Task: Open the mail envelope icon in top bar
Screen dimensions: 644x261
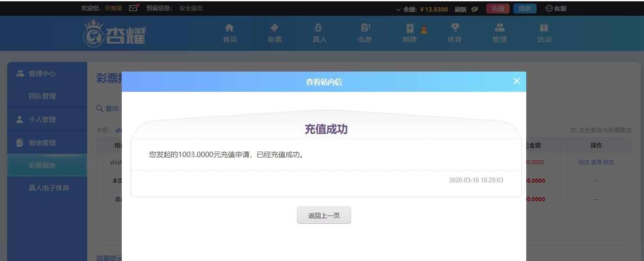Action: point(133,8)
